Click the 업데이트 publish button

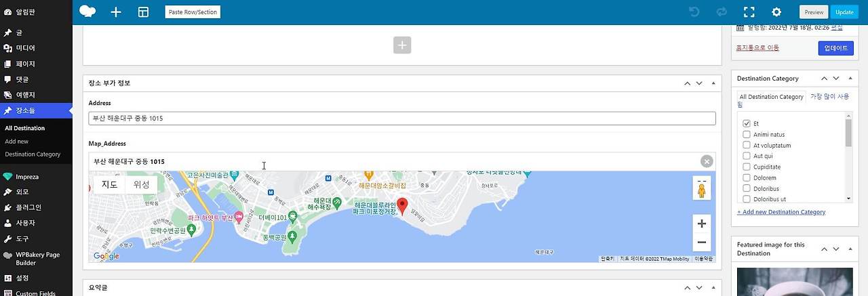[836, 48]
